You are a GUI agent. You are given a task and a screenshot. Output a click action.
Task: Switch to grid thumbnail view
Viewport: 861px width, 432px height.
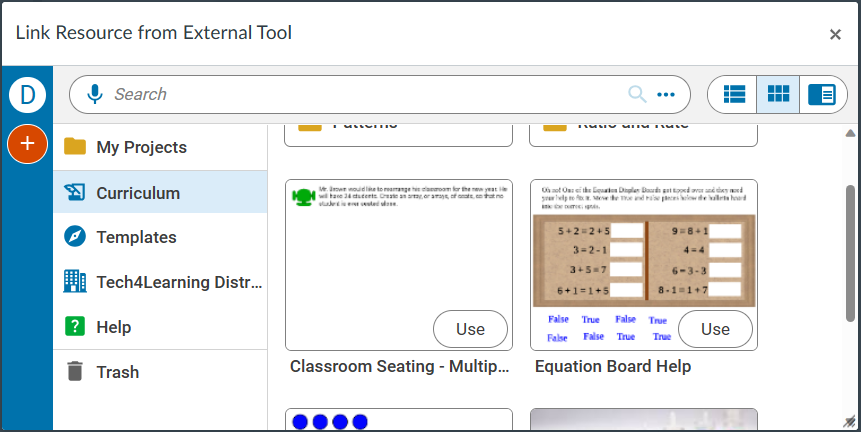[778, 94]
